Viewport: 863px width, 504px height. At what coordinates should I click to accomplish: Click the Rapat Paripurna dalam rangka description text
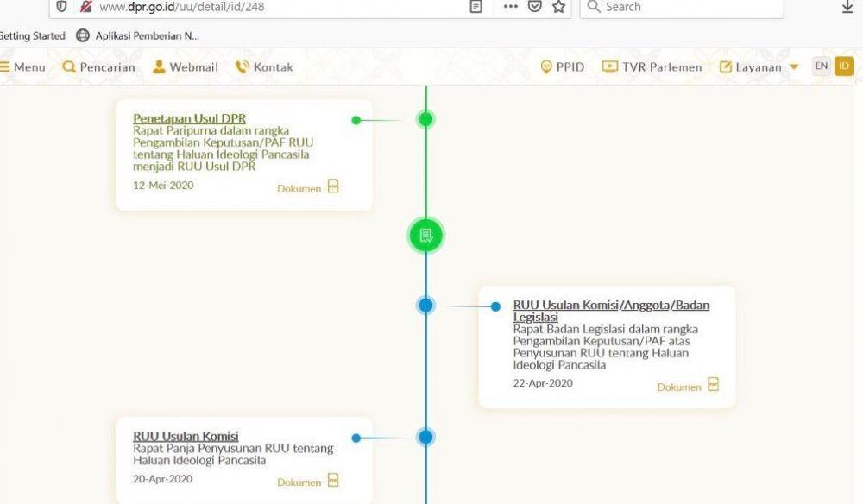tap(223, 148)
